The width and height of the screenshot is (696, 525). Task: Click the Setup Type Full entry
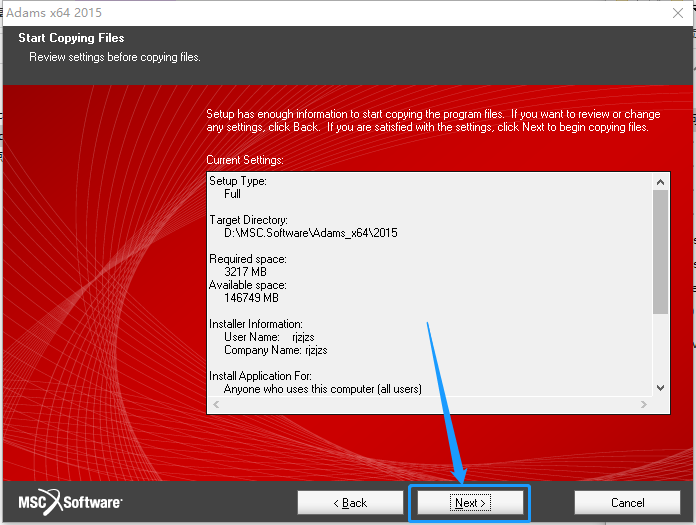pyautogui.click(x=232, y=194)
